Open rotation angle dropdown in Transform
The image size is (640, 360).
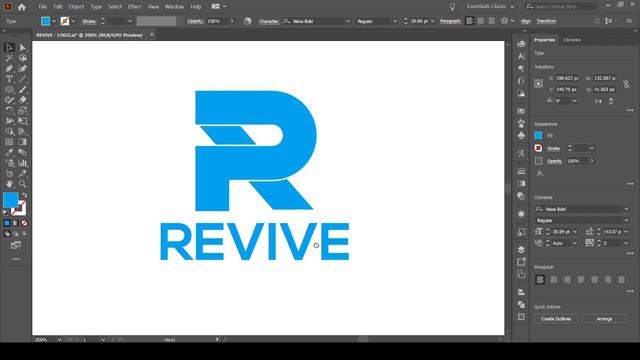[x=575, y=101]
